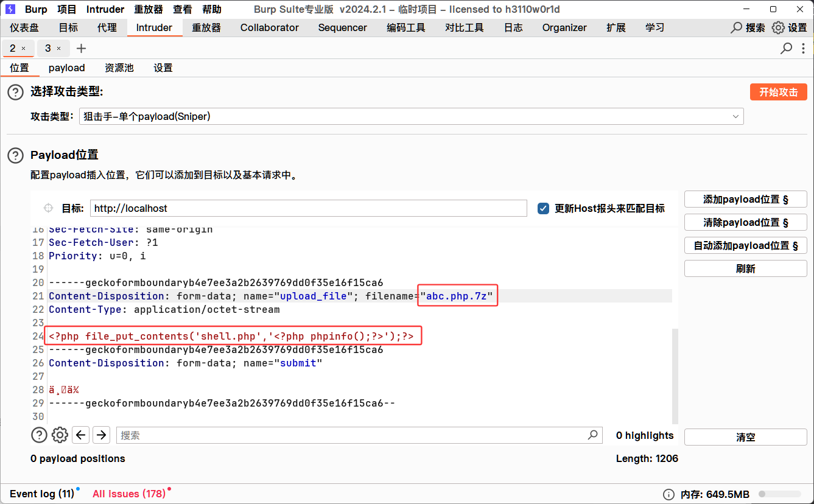This screenshot has width=814, height=504.
Task: Switch to the 学习 tab
Action: [x=655, y=28]
